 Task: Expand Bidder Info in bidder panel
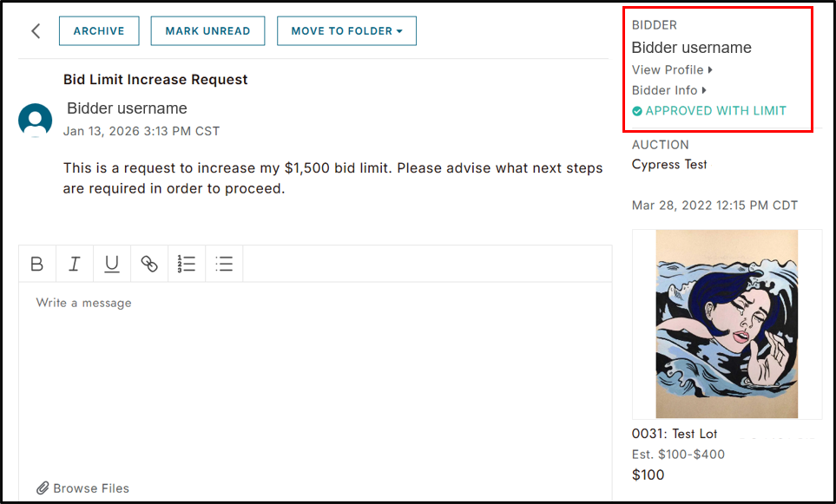[669, 90]
